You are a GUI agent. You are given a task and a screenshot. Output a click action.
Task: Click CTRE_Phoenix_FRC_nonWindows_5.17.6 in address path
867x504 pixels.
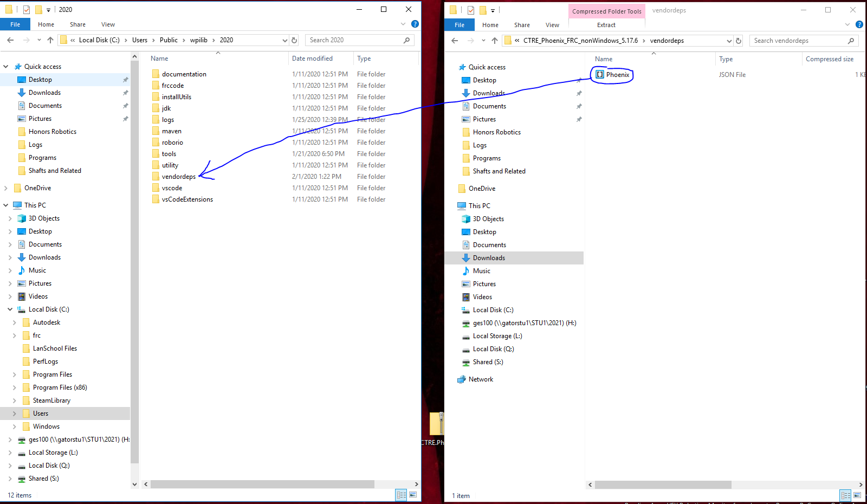580,41
